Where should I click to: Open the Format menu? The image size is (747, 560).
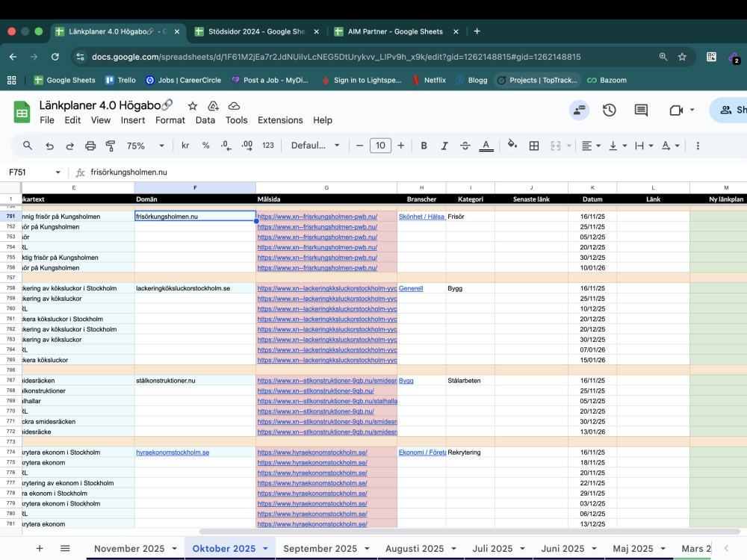point(170,120)
